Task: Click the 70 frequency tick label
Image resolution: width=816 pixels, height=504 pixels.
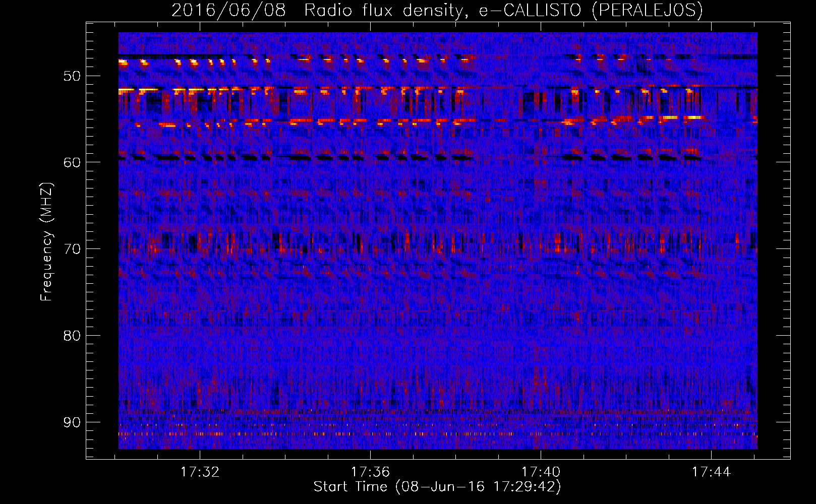Action: click(72, 249)
